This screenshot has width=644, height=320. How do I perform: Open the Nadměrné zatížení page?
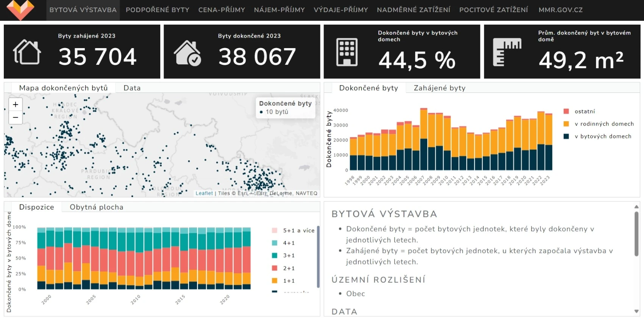coord(413,10)
